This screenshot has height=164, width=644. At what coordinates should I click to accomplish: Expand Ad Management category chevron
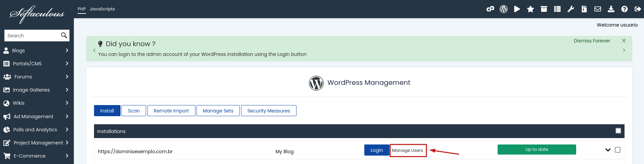pos(67,117)
